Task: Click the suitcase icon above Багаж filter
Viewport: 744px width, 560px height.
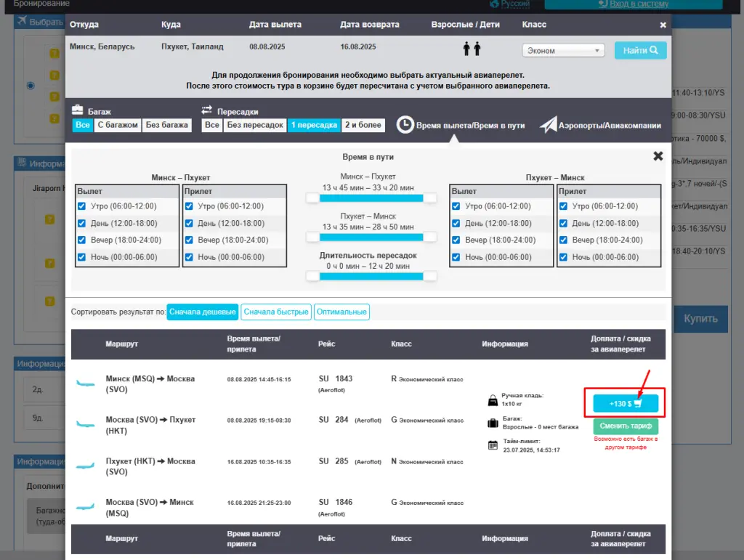Action: click(78, 110)
